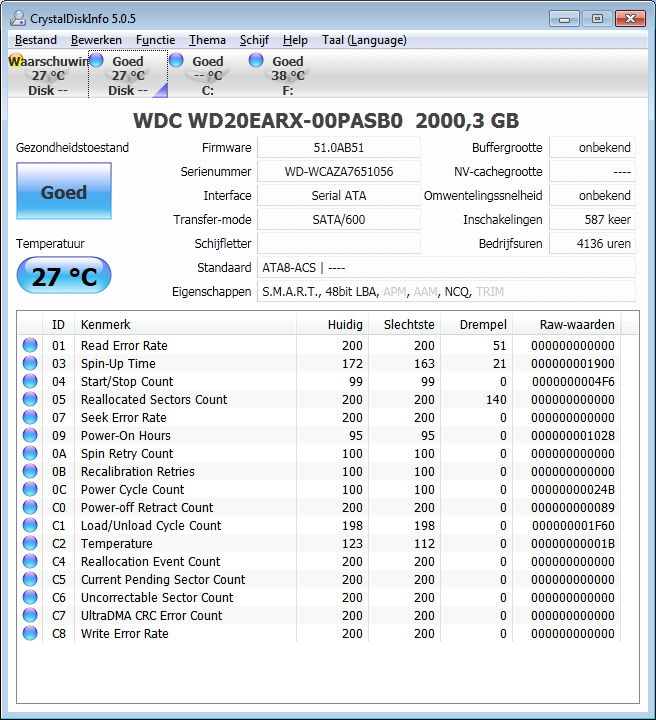Select the yellow Waarschuwing disk status icon

click(x=17, y=61)
